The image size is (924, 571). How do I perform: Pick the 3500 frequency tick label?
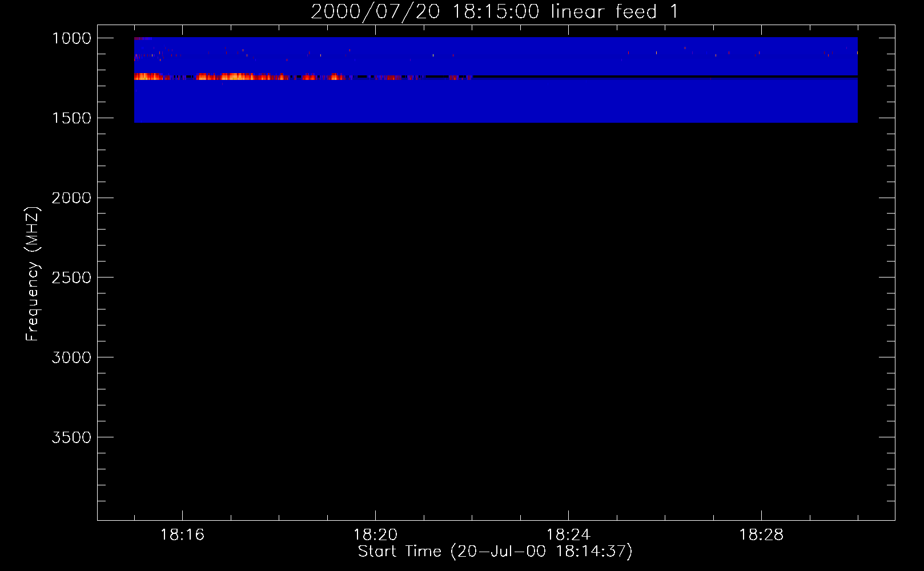point(71,437)
